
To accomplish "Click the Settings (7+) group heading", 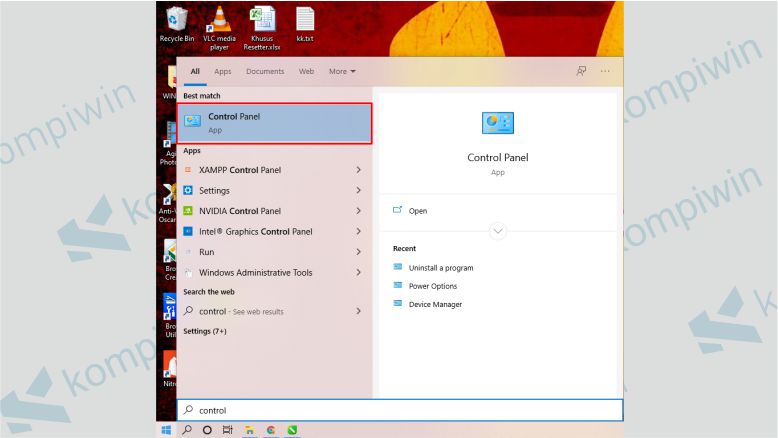I will 205,331.
